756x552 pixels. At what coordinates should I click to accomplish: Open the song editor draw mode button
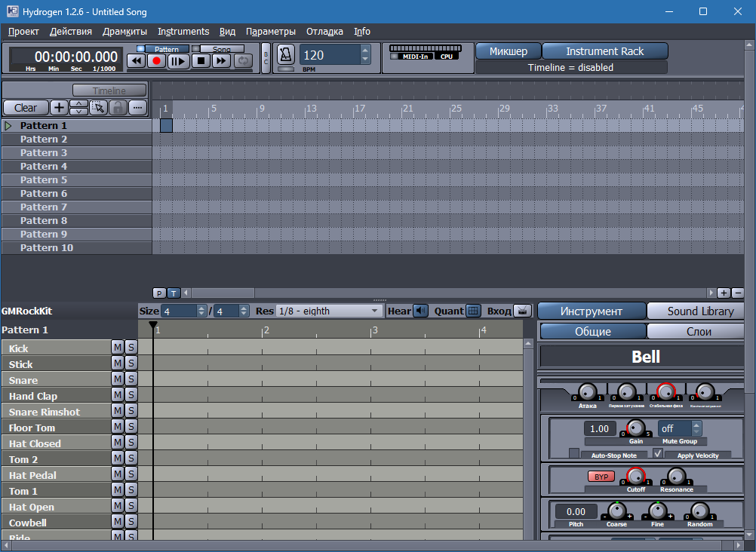click(x=137, y=108)
